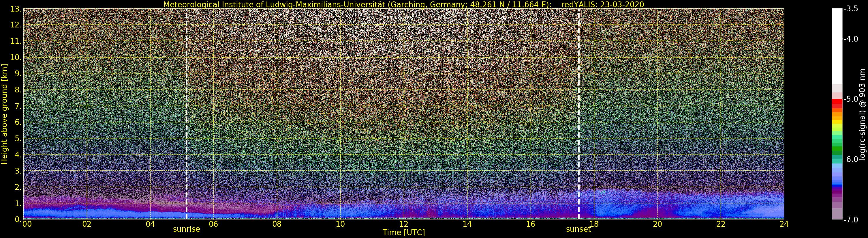Click the "06" time axis tick label
Screen dimensions: 868x238
pos(214,224)
